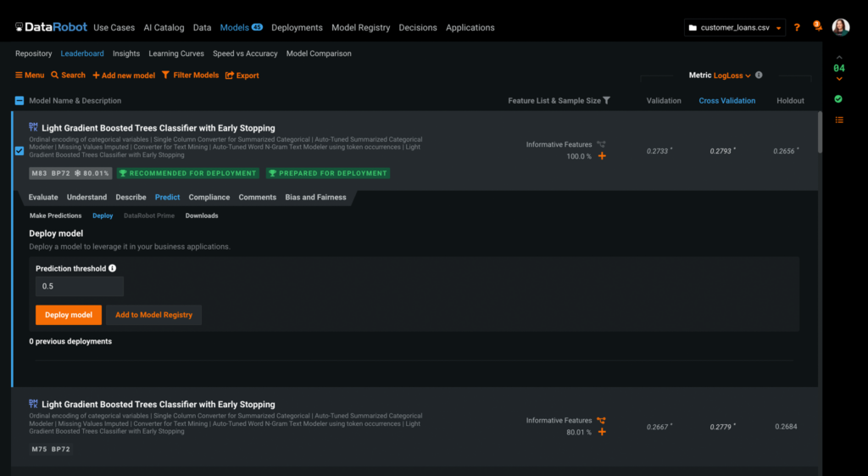Image resolution: width=868 pixels, height=476 pixels.
Task: Click Add to Model Registry
Action: pyautogui.click(x=154, y=315)
